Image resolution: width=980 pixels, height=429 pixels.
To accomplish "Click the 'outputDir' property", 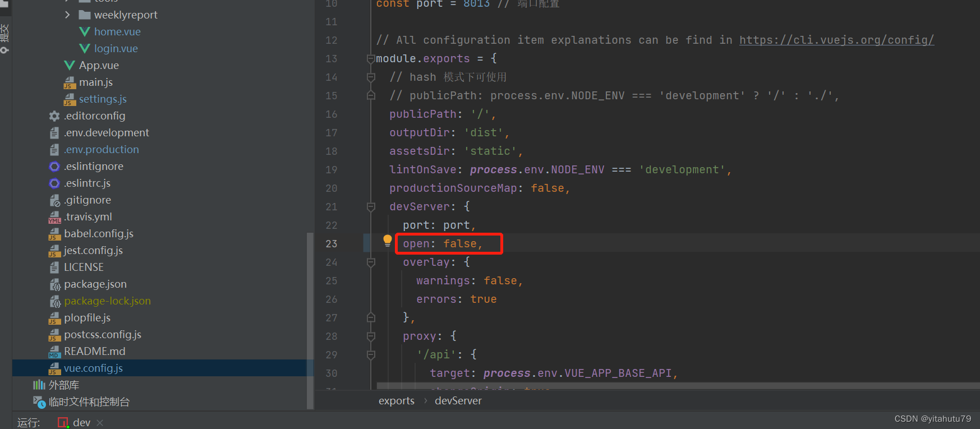I will click(420, 132).
